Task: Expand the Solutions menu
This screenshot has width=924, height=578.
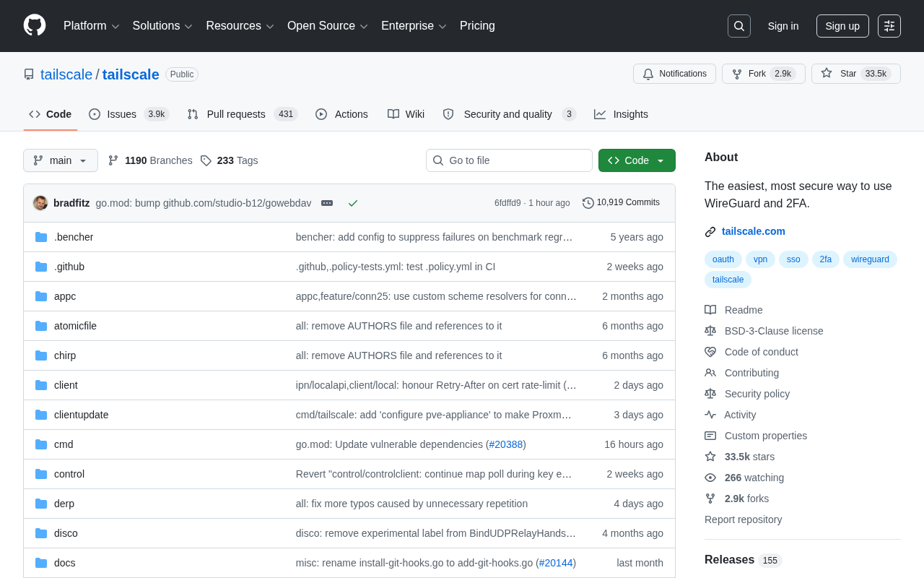Action: tap(162, 26)
